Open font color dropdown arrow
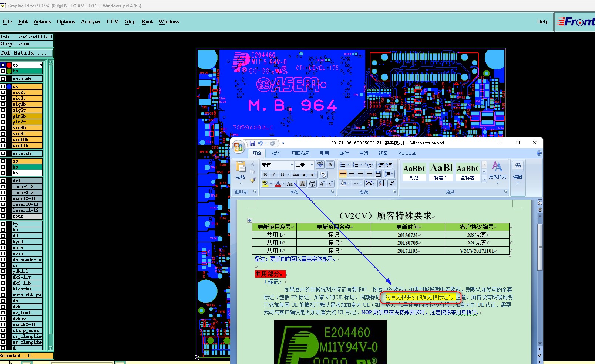The width and height of the screenshot is (595, 364). tap(283, 184)
